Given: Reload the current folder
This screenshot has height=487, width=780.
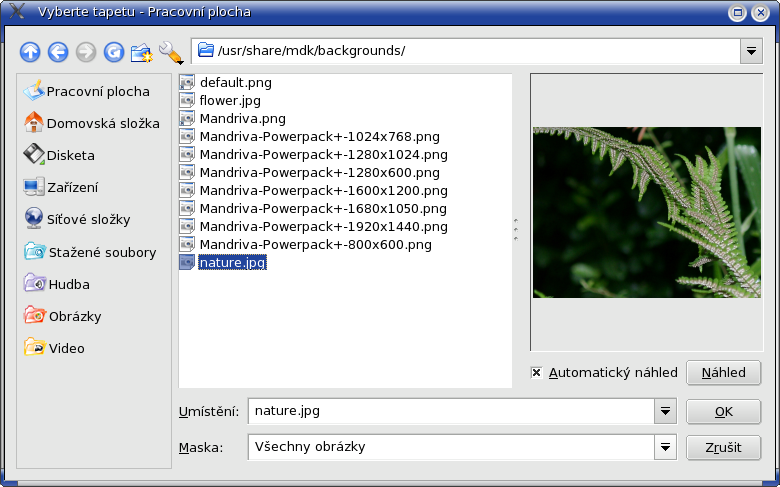Looking at the screenshot, I should point(113,52).
